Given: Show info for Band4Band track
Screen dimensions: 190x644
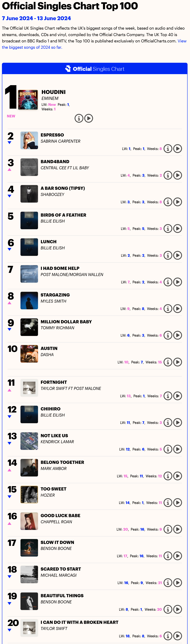Looking at the screenshot, I should 168,175.
